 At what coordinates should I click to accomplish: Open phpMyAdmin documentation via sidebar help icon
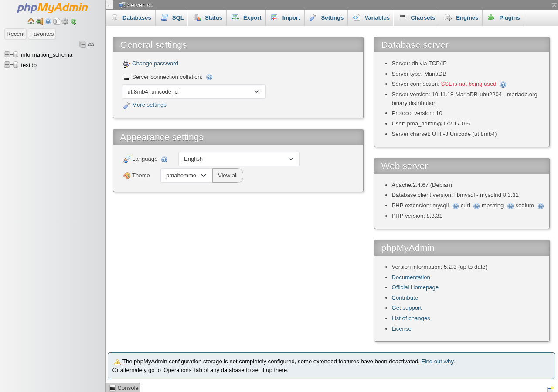pos(48,21)
